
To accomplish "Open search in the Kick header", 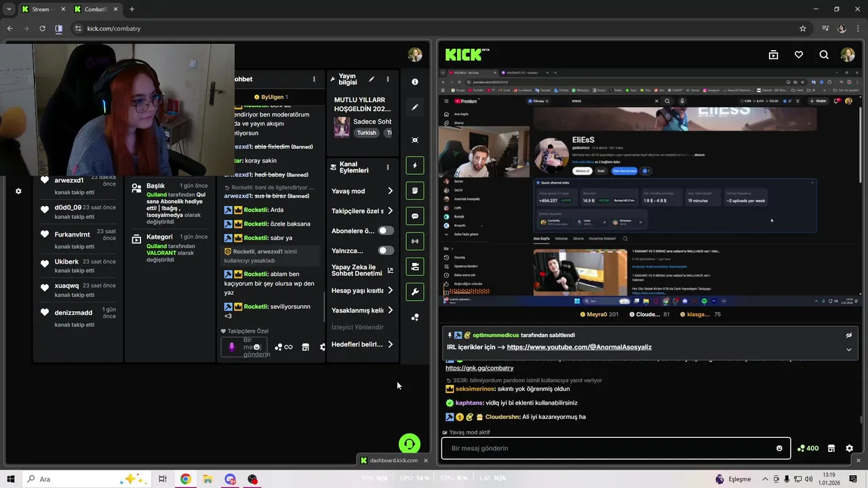I will pos(824,55).
